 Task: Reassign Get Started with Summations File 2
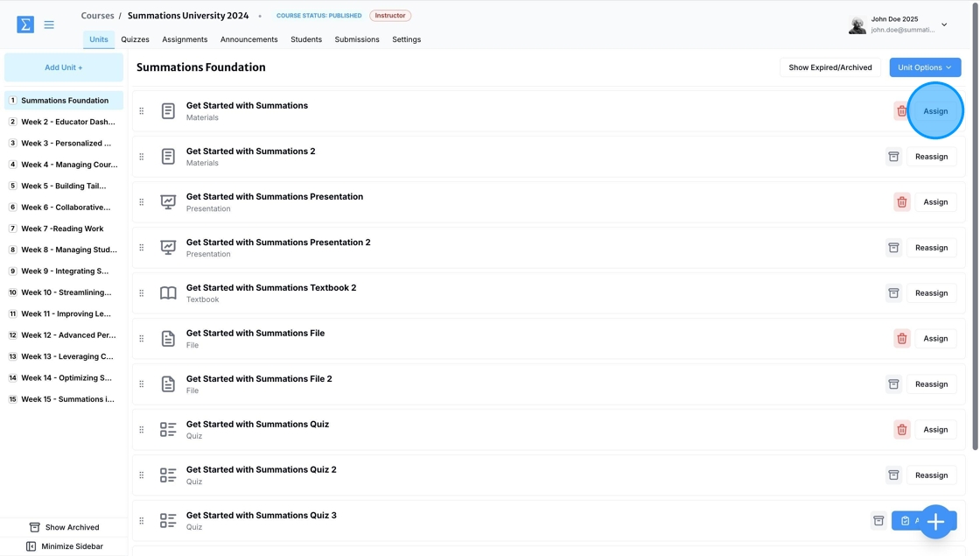pos(931,384)
